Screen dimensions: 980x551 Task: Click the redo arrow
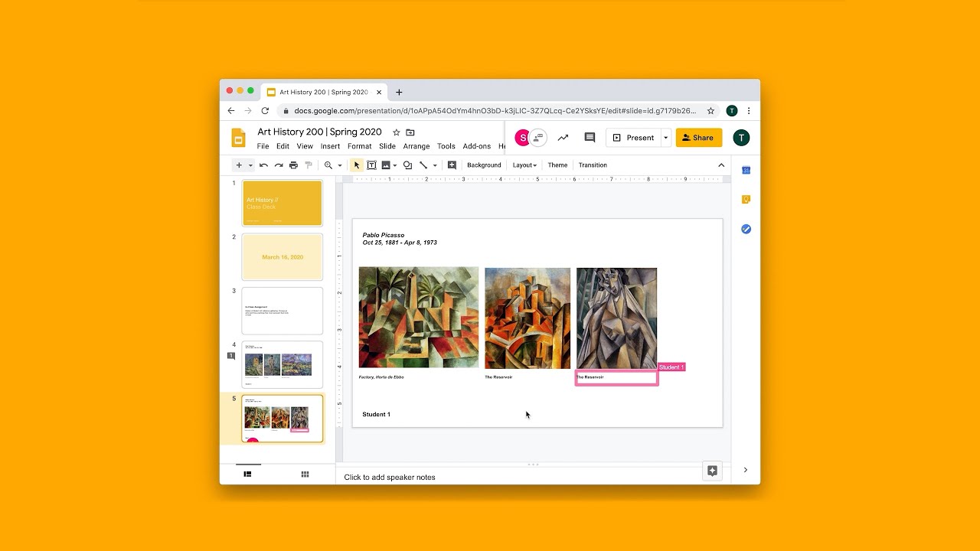click(x=279, y=165)
